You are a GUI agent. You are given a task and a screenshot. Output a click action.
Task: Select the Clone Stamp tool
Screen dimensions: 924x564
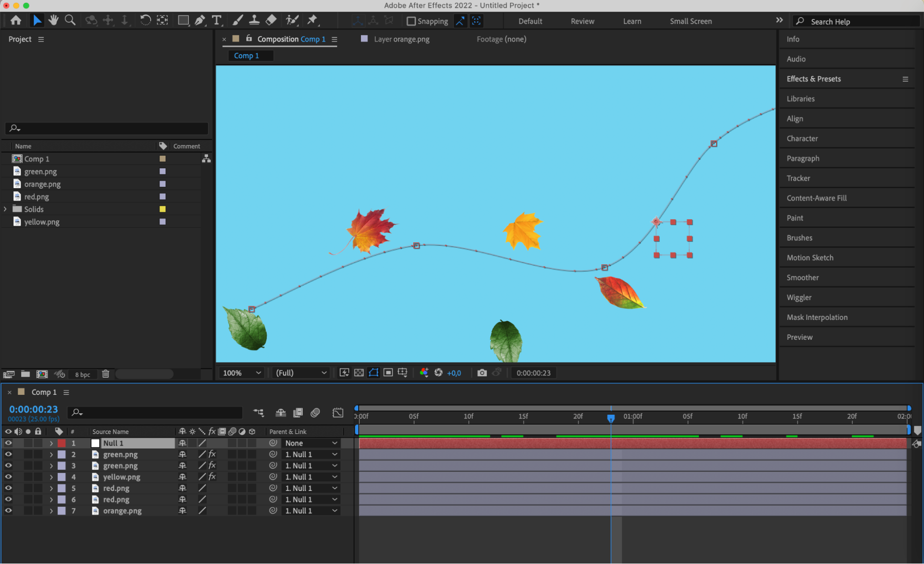[x=254, y=20]
